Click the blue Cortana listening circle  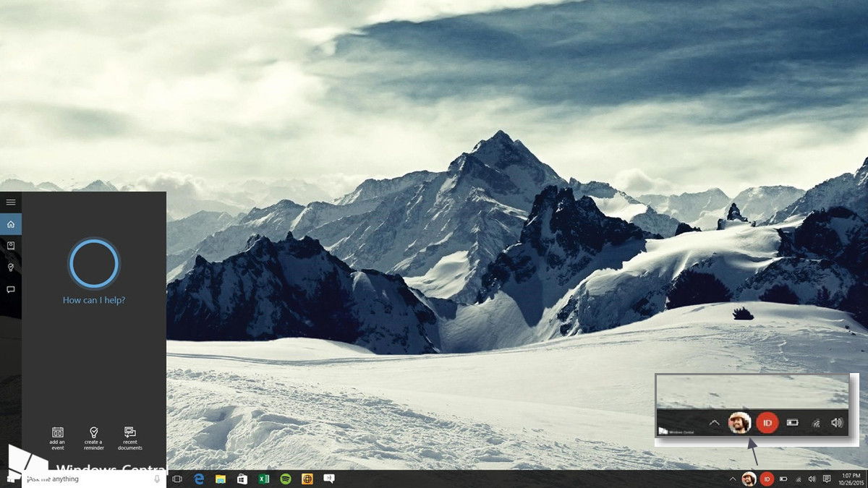click(93, 264)
